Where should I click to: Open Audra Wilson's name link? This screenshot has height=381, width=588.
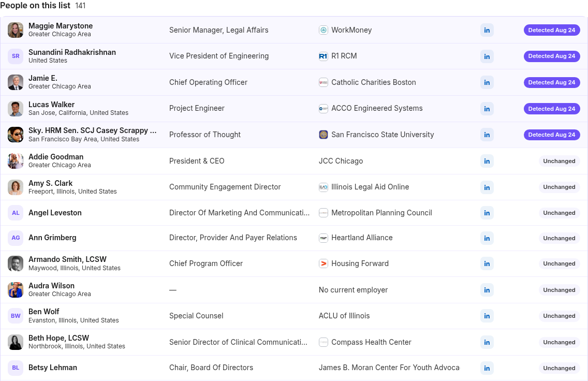pos(51,286)
